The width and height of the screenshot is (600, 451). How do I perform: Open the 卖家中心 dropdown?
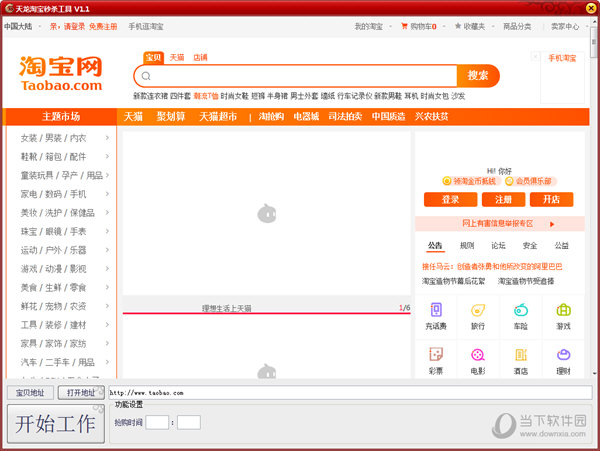coord(569,26)
